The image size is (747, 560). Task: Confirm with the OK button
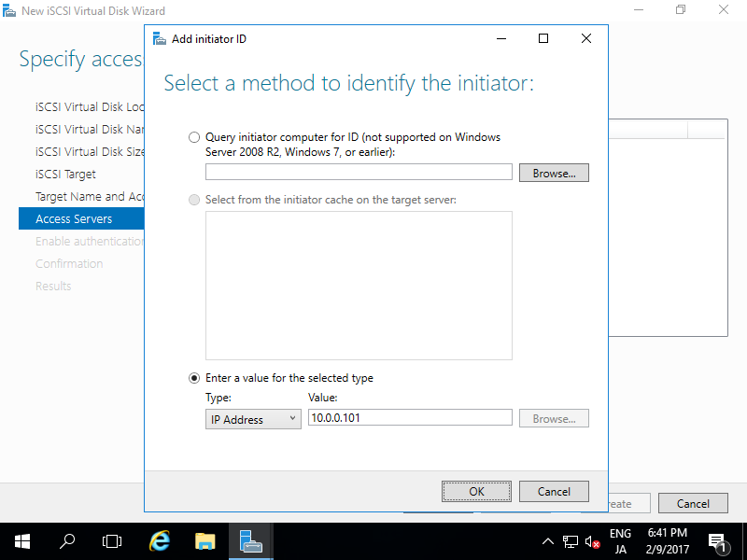coord(476,492)
